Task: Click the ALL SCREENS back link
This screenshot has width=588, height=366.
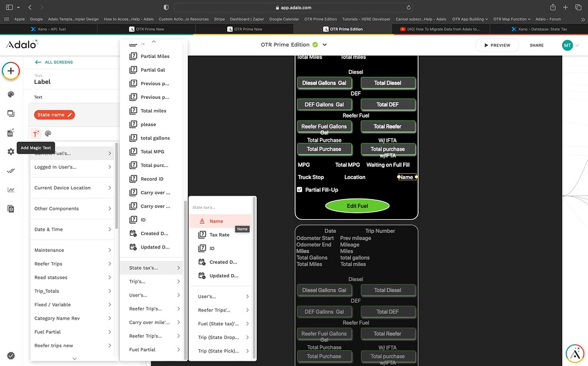Action: click(x=56, y=62)
